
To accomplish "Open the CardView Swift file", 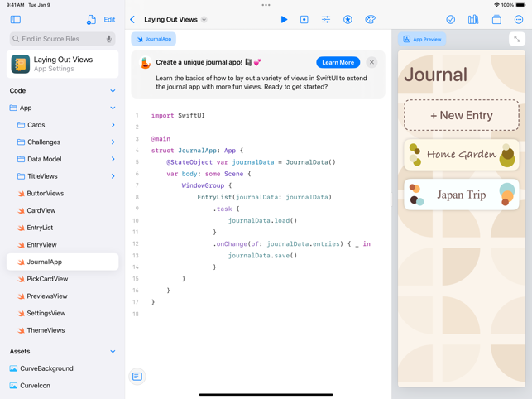I will pyautogui.click(x=62, y=210).
